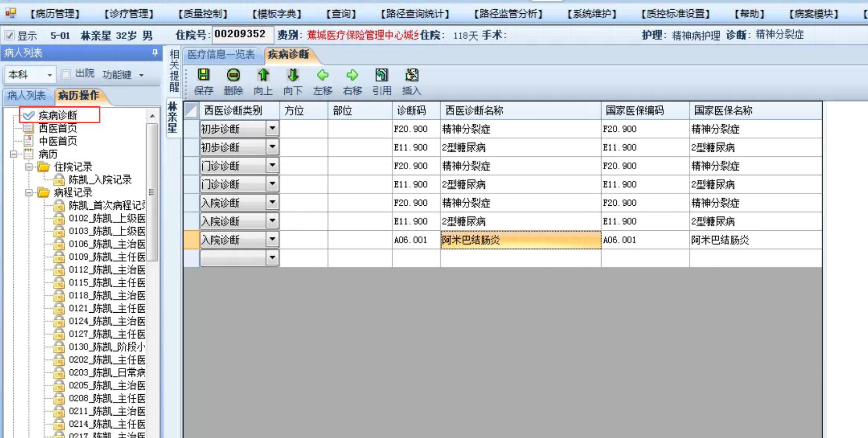Collapse the 病历 tree node
This screenshot has height=438, width=868.
click(x=14, y=154)
